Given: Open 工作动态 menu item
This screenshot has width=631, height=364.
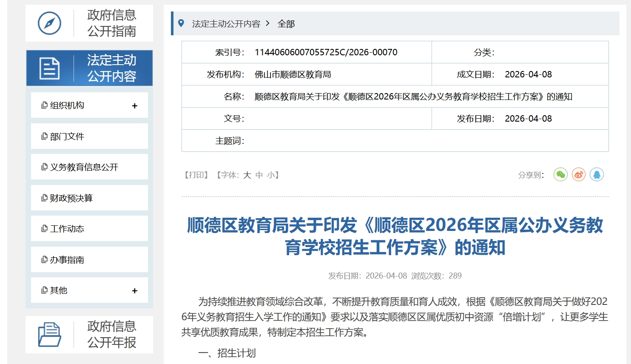Looking at the screenshot, I should coord(67,229).
